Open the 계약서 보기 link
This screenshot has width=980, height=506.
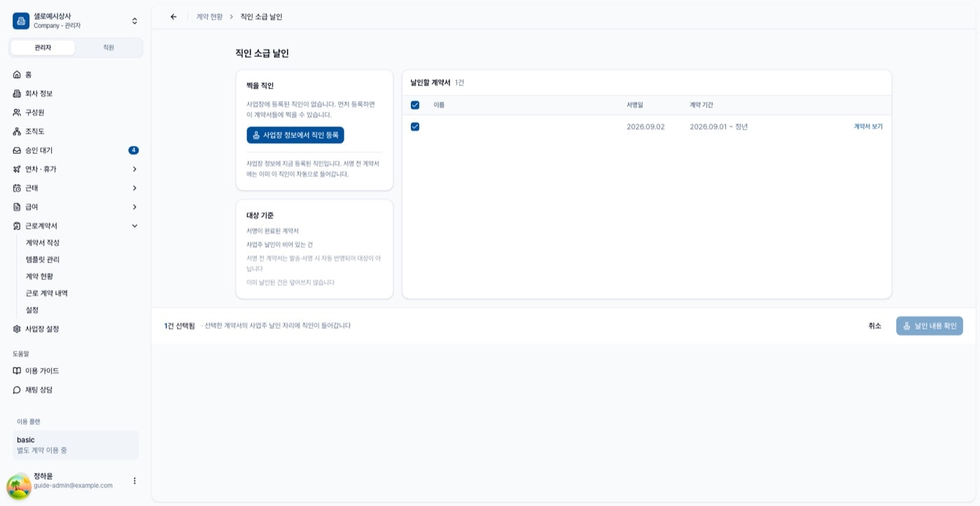pyautogui.click(x=868, y=127)
